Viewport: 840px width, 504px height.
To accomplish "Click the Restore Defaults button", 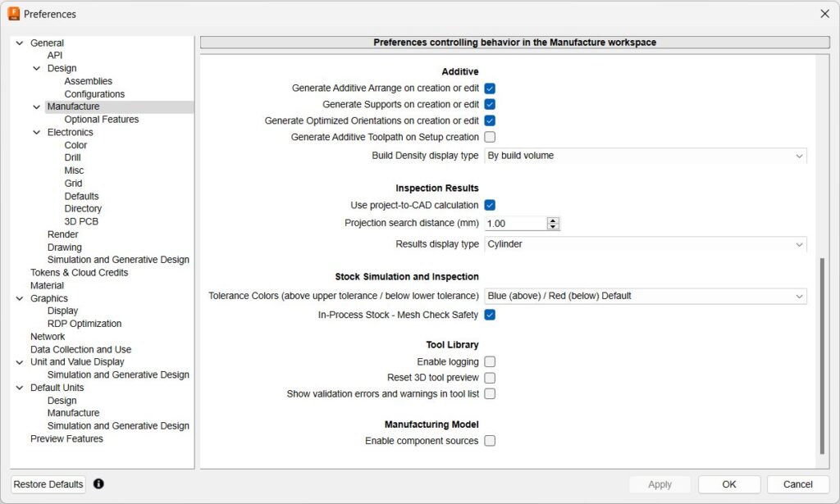I will [x=48, y=484].
